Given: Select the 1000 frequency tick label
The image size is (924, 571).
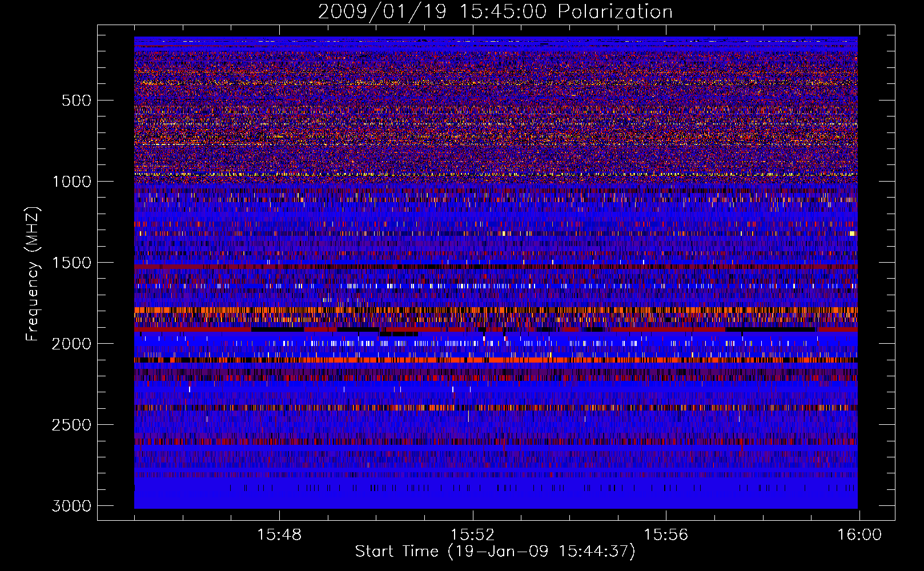Looking at the screenshot, I should (x=71, y=182).
